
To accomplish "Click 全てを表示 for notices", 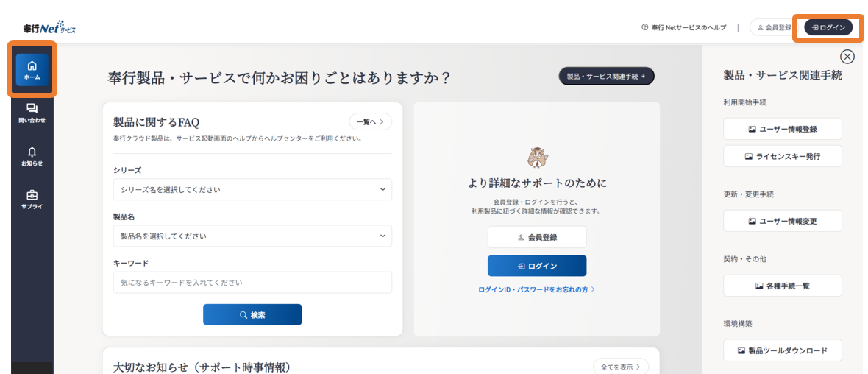I will click(x=621, y=367).
